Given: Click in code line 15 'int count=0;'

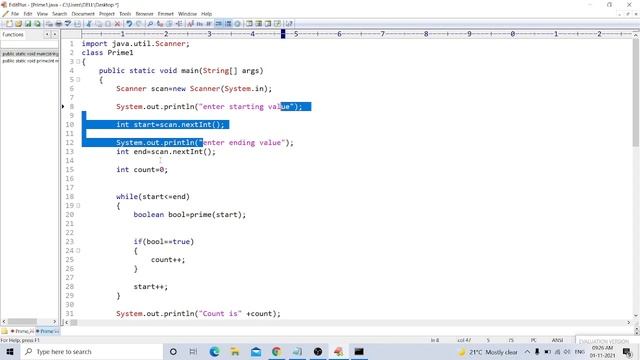Looking at the screenshot, I should click(x=142, y=169).
